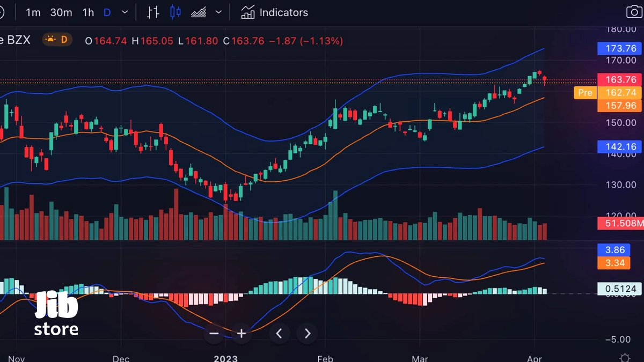This screenshot has width=644, height=362.
Task: Zoom out the chart with minus button
Action: pos(214,334)
